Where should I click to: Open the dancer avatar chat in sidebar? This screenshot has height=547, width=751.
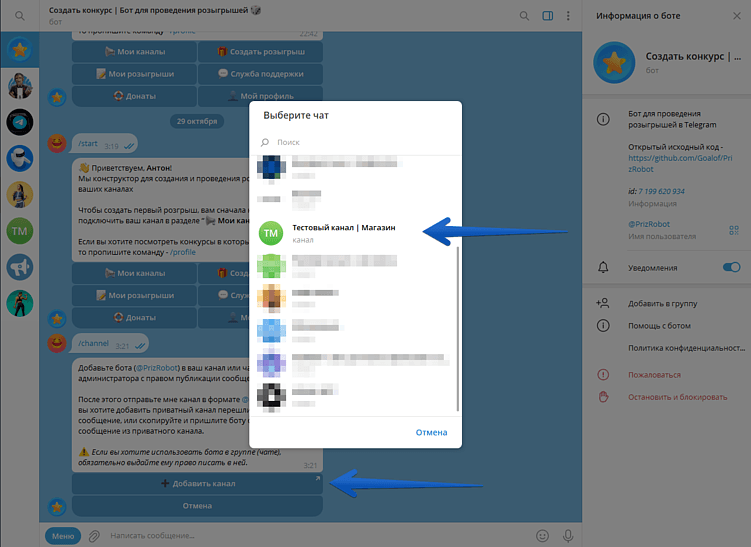[x=20, y=303]
